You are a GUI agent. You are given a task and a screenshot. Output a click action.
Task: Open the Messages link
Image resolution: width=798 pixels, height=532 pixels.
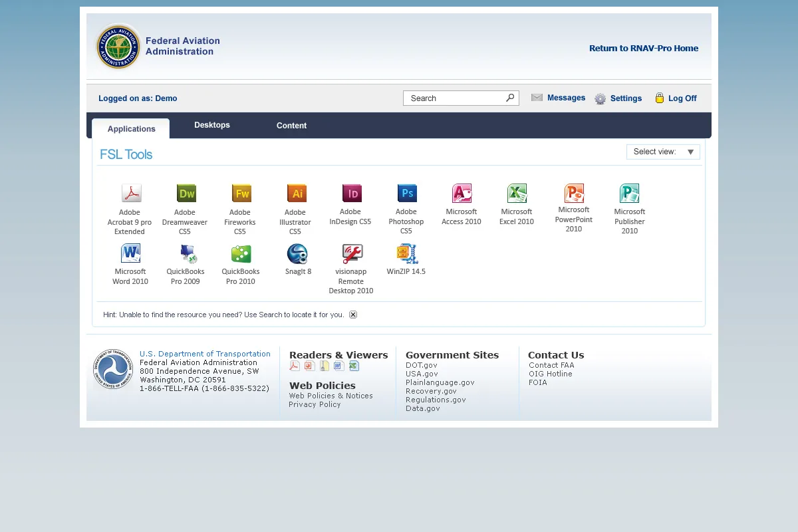pos(566,98)
